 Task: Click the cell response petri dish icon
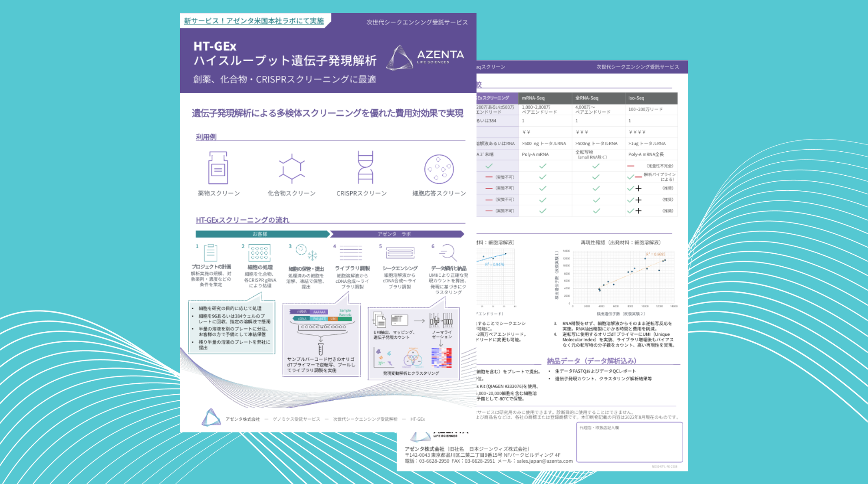(439, 169)
